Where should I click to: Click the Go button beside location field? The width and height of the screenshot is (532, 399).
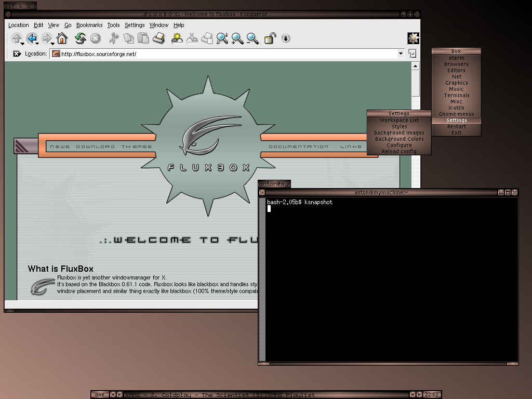pyautogui.click(x=412, y=54)
